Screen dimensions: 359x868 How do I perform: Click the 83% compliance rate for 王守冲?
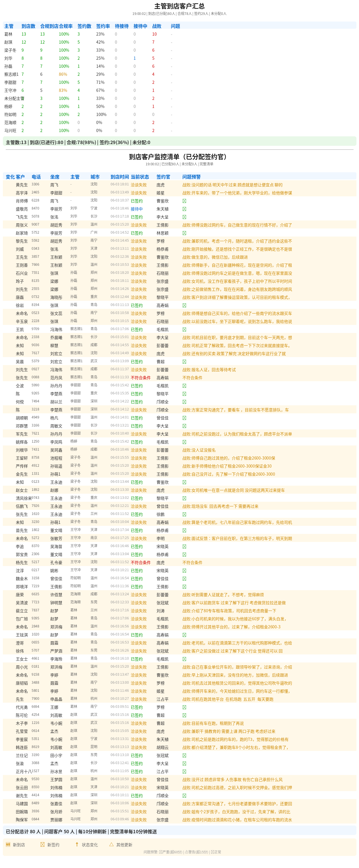[63, 90]
